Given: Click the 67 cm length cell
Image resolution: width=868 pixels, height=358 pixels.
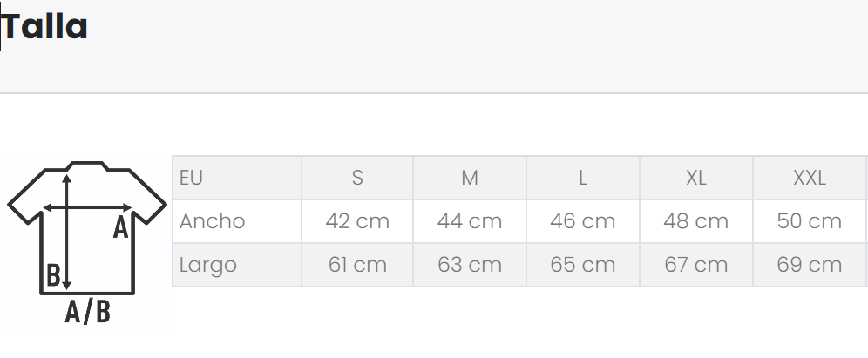Looking at the screenshot, I should 695,265.
